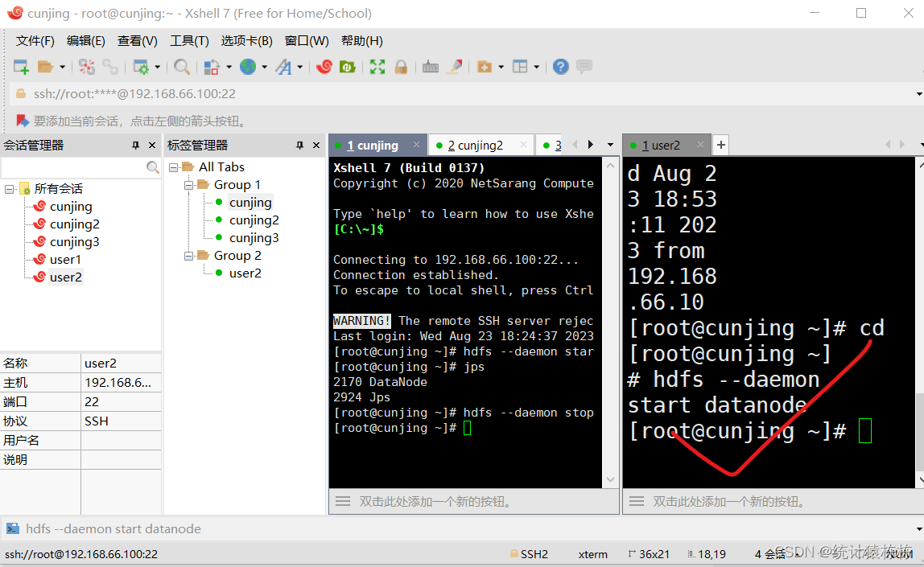Select user1 session in session manager
Screen dimensions: 924x567
(x=65, y=260)
